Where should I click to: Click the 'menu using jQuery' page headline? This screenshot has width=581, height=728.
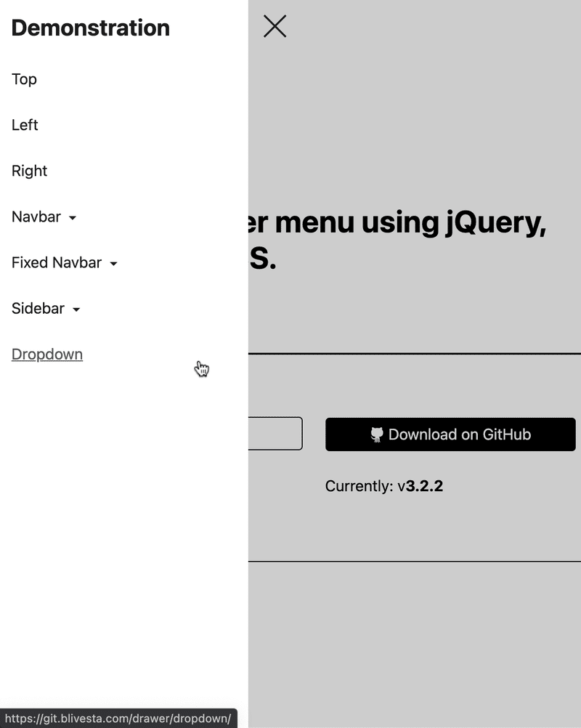[x=397, y=240]
